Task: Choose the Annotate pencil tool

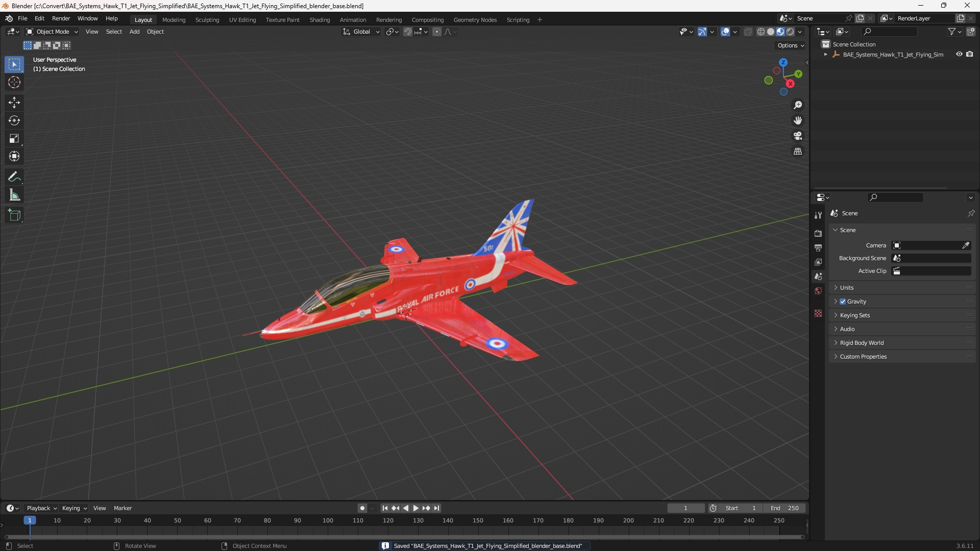Action: [x=14, y=177]
